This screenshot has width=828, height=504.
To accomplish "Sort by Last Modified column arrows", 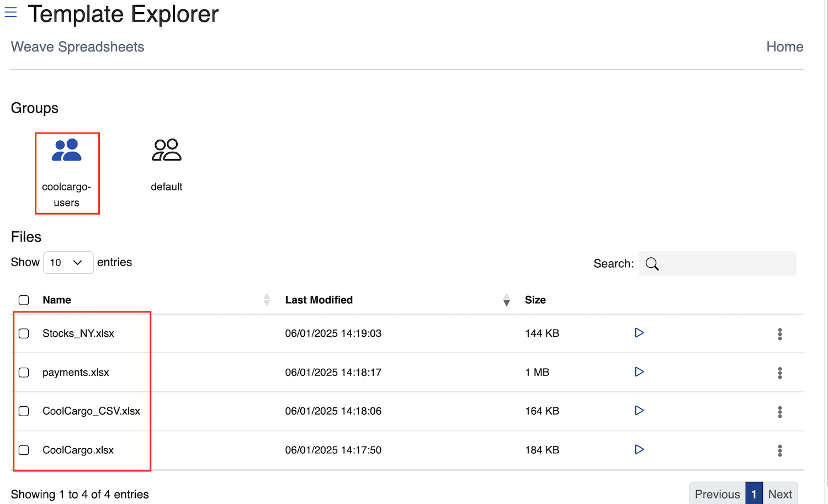I will click(x=506, y=300).
